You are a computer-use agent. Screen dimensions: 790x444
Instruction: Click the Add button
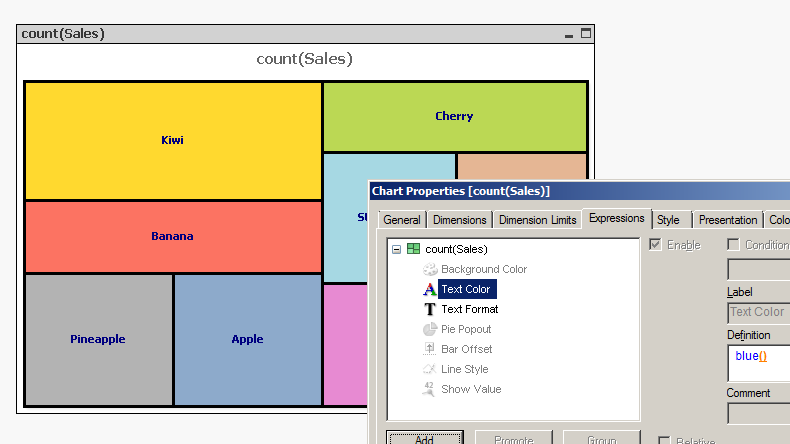pos(425,438)
